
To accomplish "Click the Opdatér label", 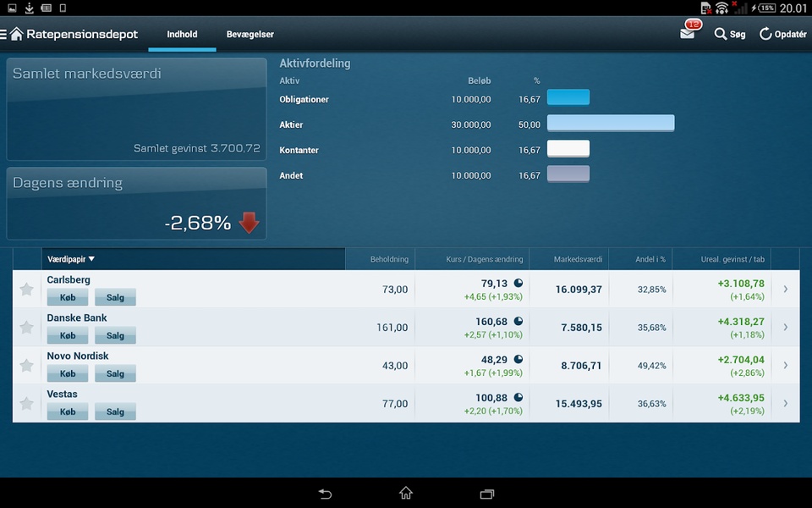I will (x=790, y=34).
